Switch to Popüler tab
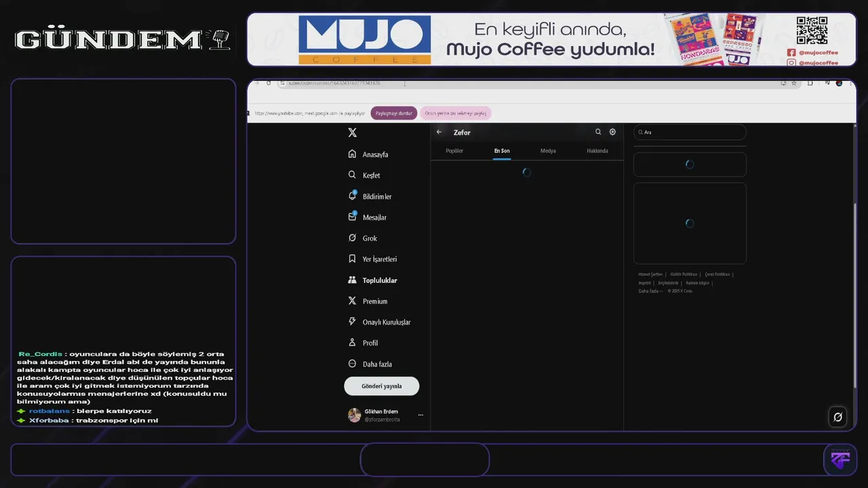Screen dimensions: 868x488 point(454,150)
